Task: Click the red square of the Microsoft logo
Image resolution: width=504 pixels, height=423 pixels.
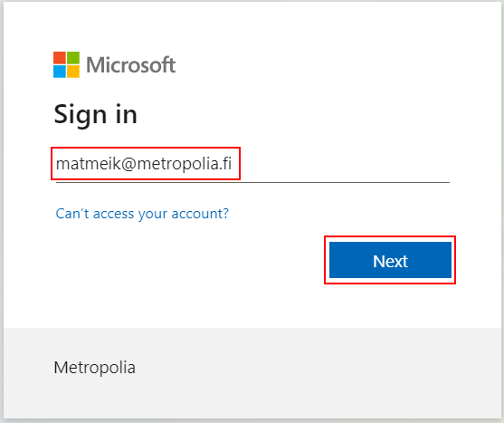Action: [60, 58]
